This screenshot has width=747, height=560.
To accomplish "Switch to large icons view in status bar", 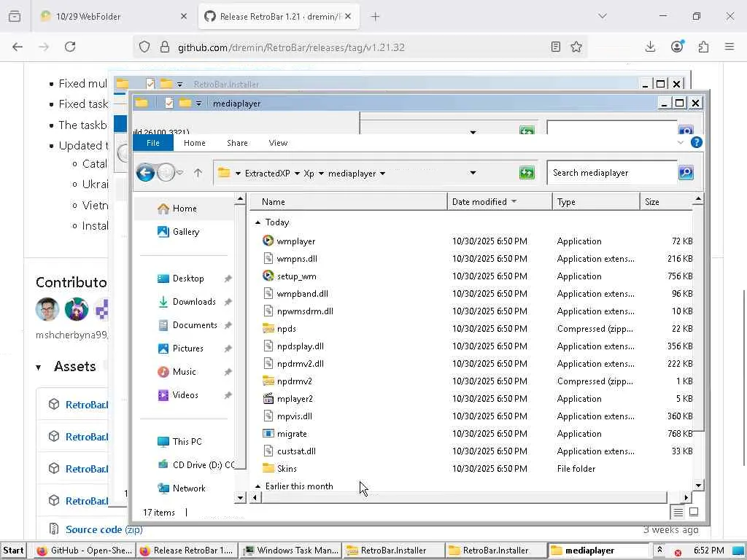I will [694, 513].
